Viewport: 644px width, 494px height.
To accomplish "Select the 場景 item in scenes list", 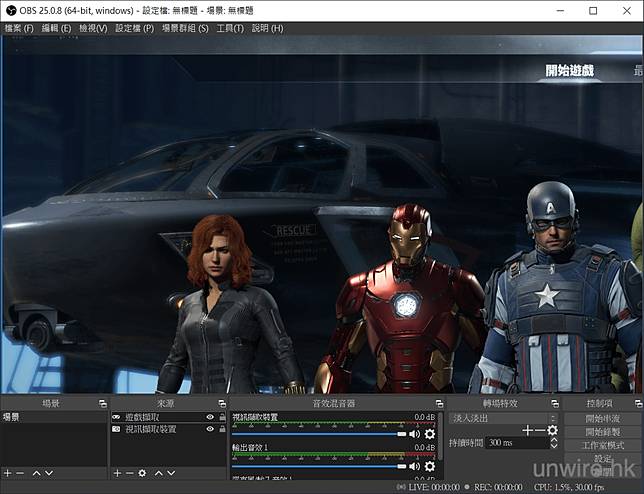I will [x=54, y=417].
